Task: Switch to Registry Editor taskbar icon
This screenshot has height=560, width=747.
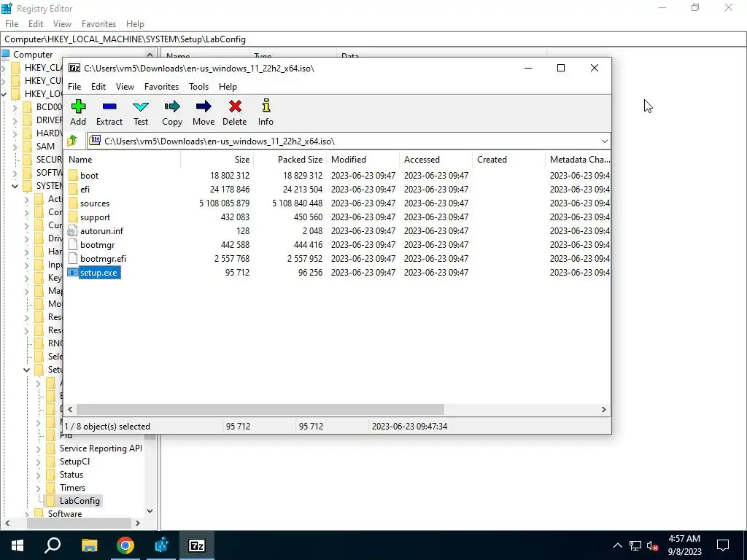Action: pos(161,545)
